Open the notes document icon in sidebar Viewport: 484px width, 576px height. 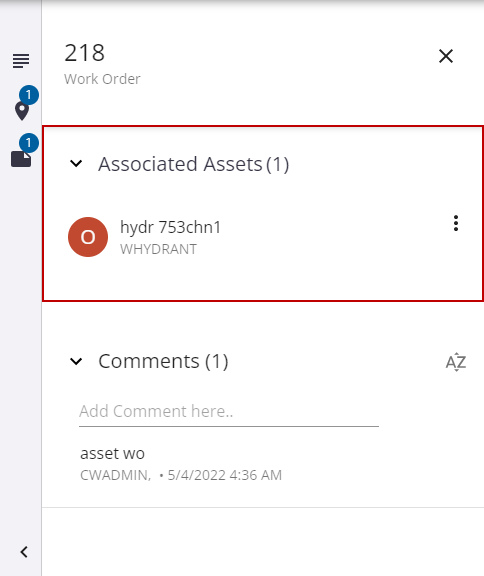[x=21, y=159]
